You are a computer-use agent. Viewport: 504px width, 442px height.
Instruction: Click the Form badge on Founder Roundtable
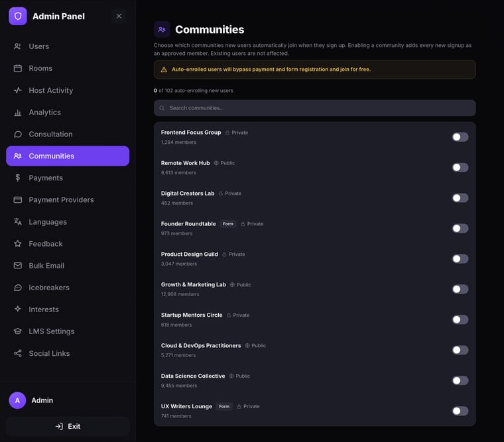pos(228,224)
